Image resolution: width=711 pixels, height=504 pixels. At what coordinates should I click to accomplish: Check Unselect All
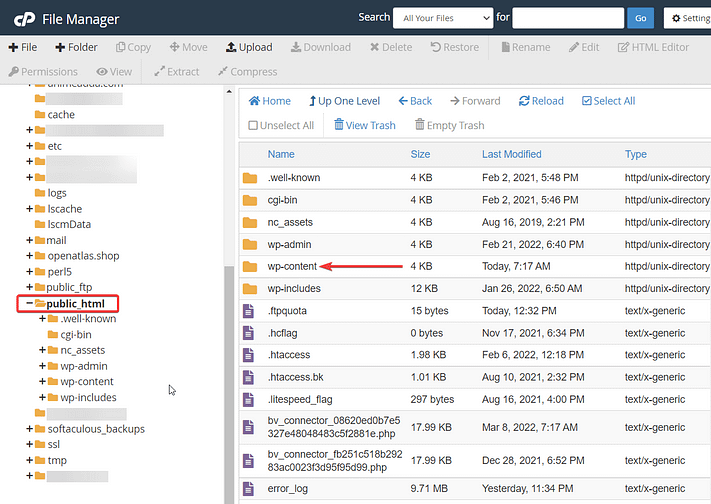281,125
